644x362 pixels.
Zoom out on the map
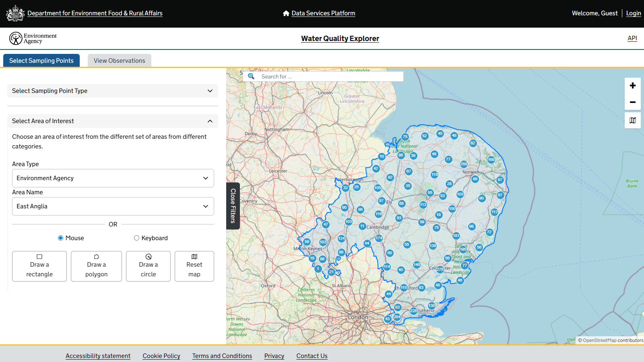632,102
